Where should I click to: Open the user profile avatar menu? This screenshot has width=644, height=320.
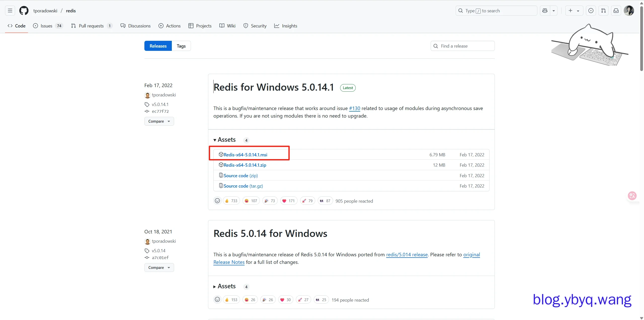[x=629, y=11]
